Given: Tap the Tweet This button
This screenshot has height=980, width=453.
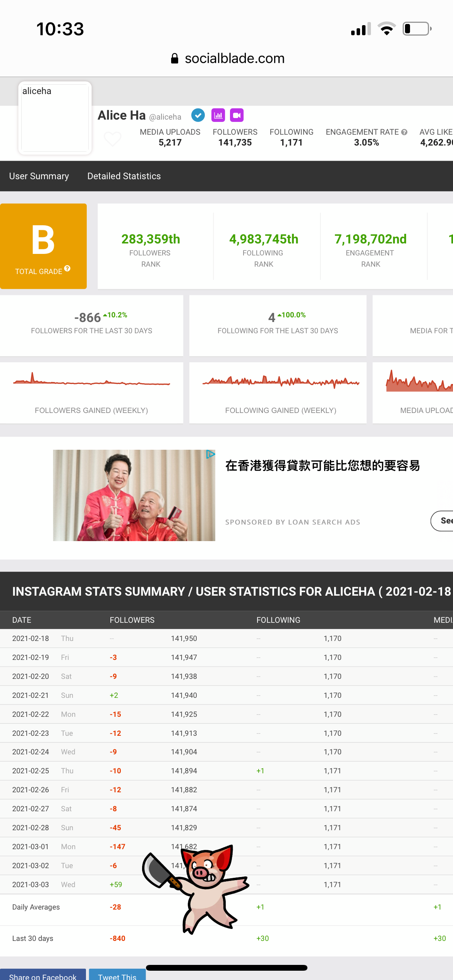Looking at the screenshot, I should [x=117, y=974].
